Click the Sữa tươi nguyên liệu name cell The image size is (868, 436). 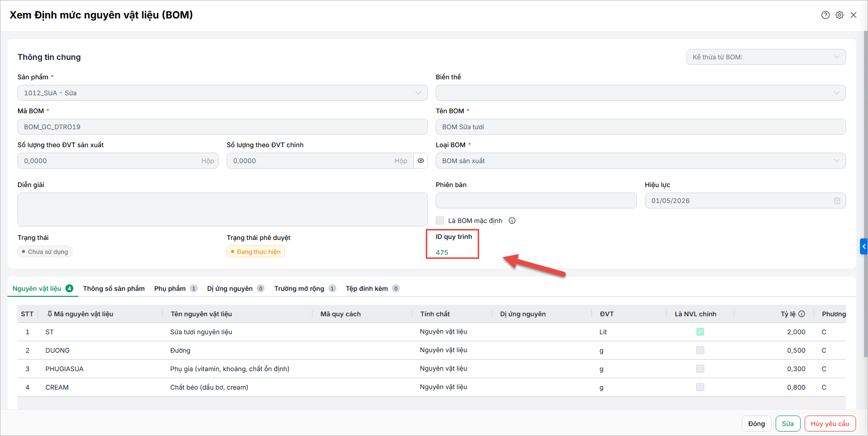click(x=201, y=332)
